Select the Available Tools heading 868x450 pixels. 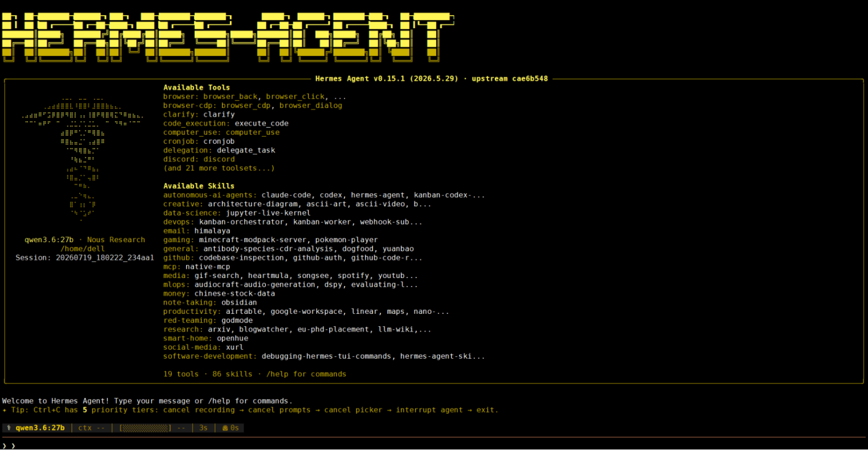[x=196, y=87]
